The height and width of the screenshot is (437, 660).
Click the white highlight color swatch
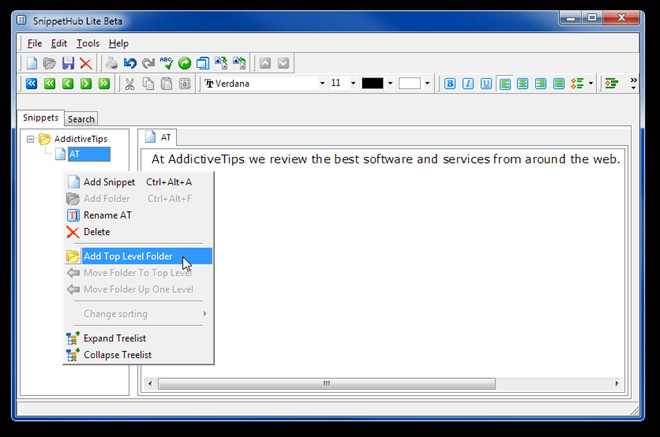coord(410,83)
